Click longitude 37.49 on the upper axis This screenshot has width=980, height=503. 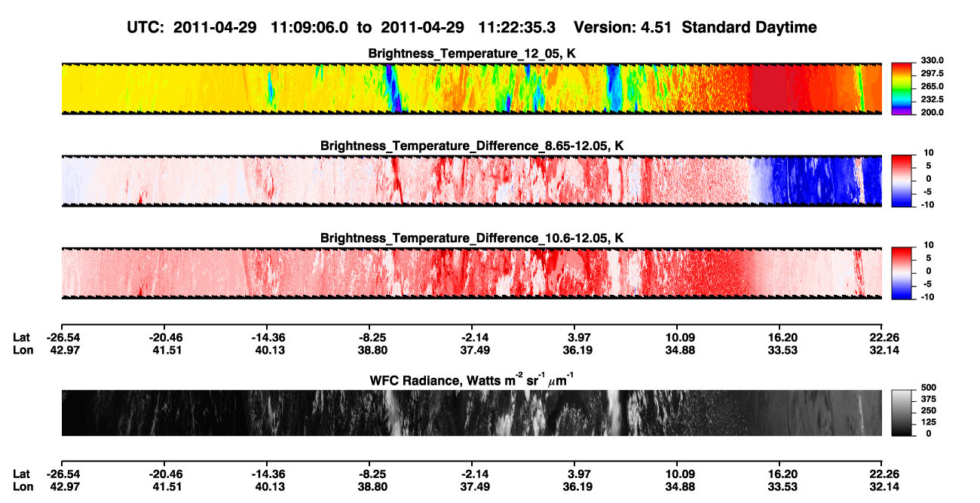(474, 349)
